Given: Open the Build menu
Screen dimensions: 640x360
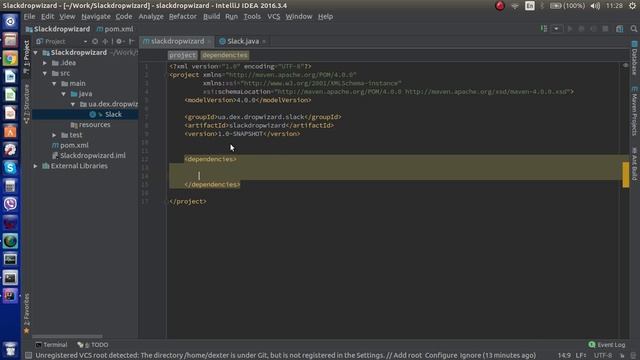Looking at the screenshot, I should click(x=211, y=17).
